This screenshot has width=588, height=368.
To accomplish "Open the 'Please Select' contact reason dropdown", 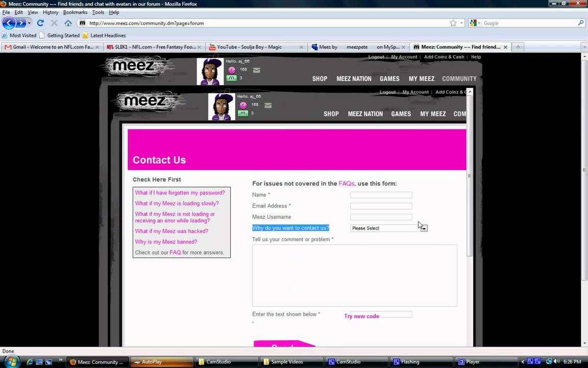I will (x=388, y=228).
